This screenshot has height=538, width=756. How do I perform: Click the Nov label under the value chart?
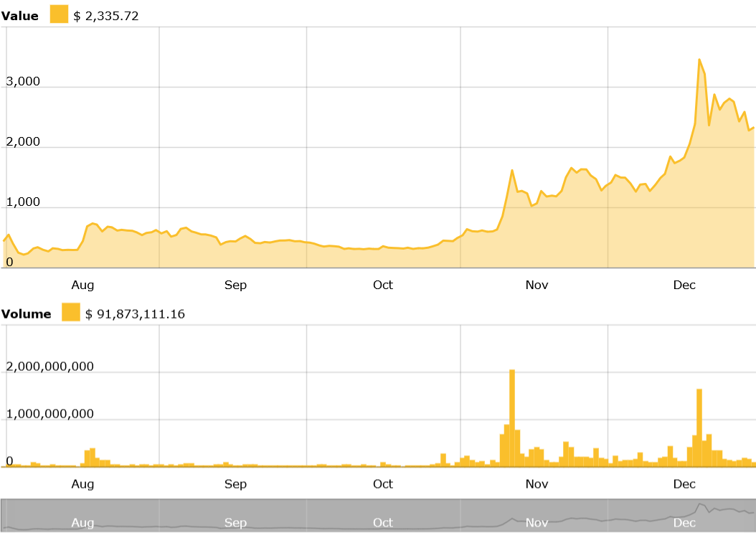(537, 285)
